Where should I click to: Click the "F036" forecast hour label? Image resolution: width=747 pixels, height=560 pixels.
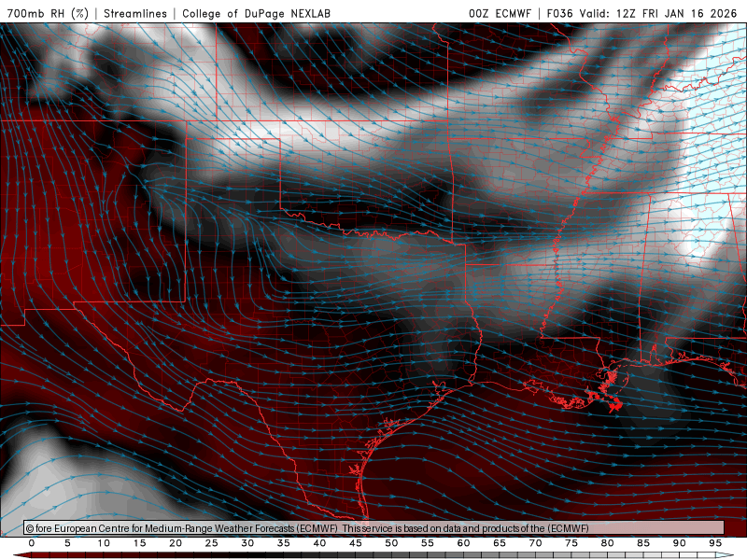click(x=559, y=13)
